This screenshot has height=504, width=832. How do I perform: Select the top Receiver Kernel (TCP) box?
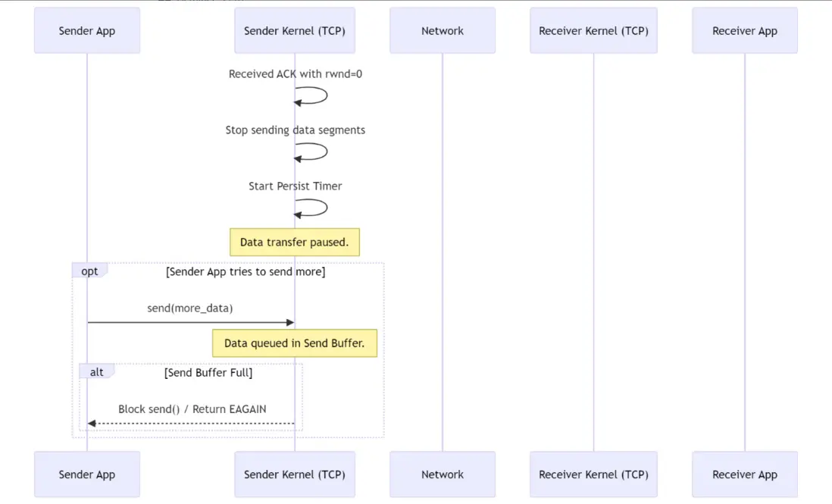(593, 31)
